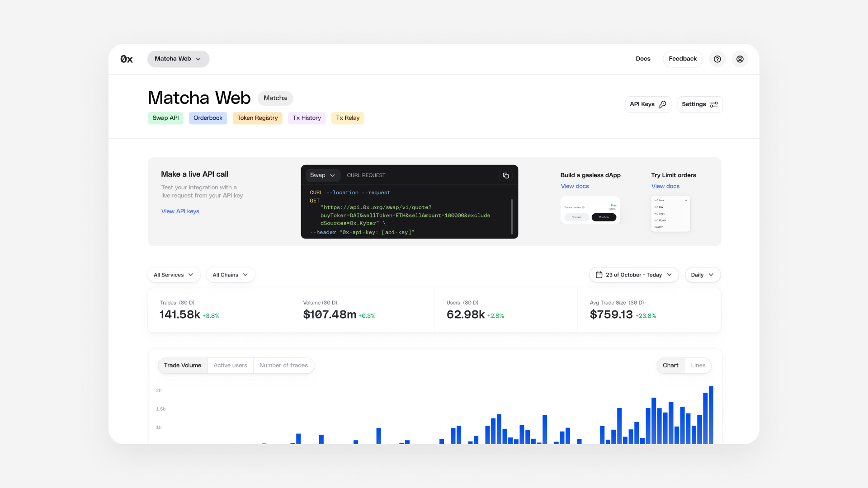This screenshot has width=868, height=488.
Task: Expand the All Services dropdown
Action: coord(174,274)
